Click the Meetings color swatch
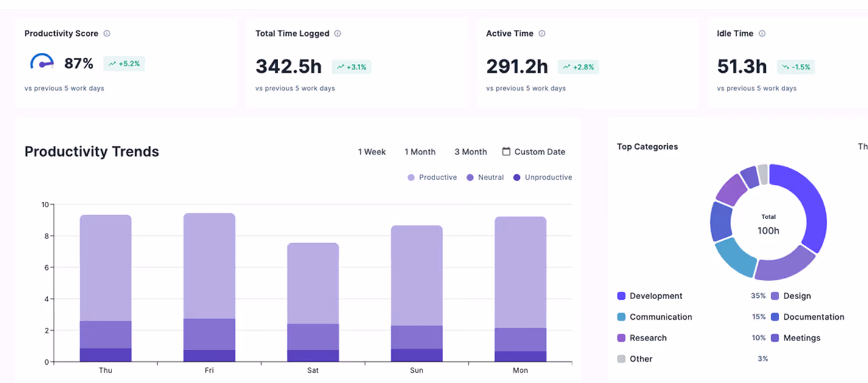This screenshot has height=383, width=868. pos(775,338)
